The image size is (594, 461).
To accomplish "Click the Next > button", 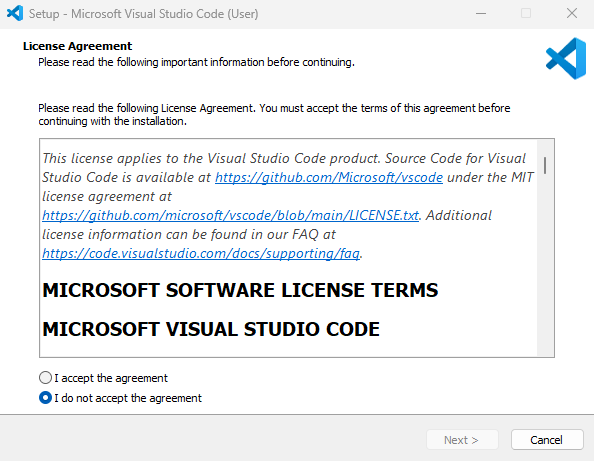I will pos(462,440).
